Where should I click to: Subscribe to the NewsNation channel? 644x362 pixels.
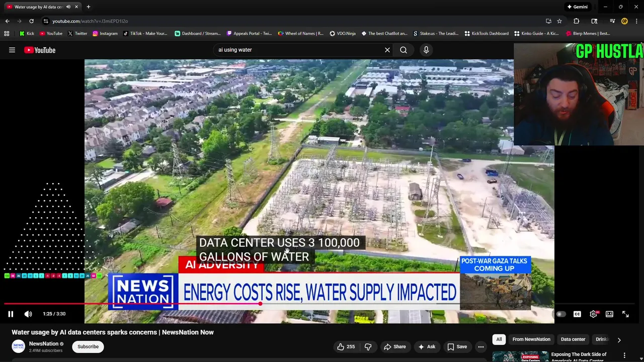click(x=88, y=346)
